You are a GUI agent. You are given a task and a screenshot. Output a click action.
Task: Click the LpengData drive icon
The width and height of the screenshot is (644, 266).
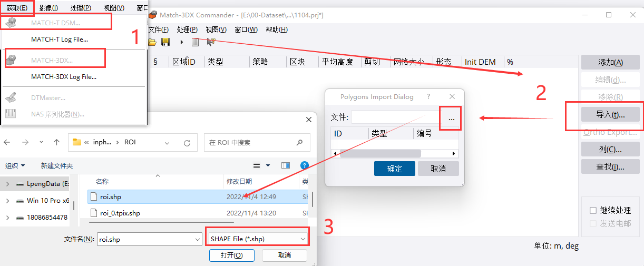(x=20, y=184)
